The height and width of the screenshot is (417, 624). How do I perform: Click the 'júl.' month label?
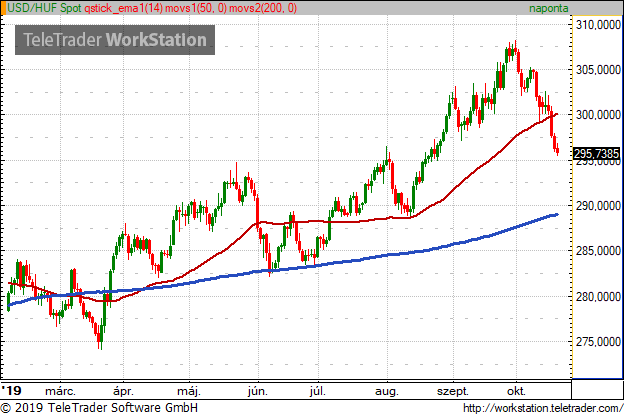(318, 391)
